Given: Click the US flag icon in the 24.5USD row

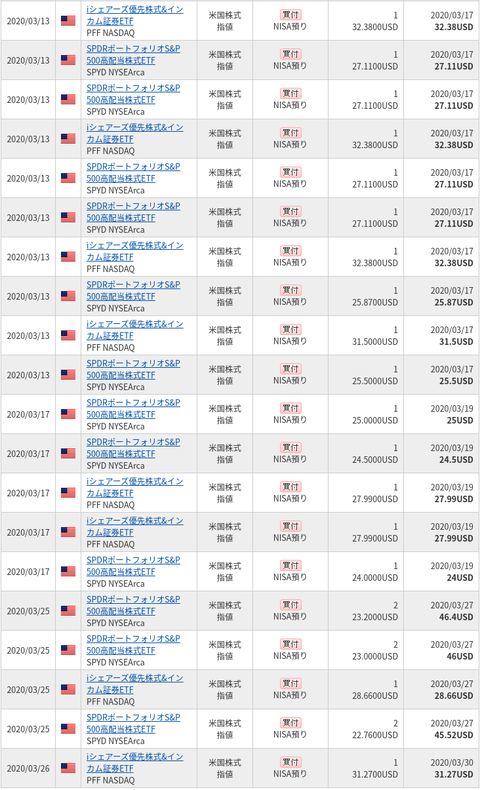Looking at the screenshot, I should pyautogui.click(x=68, y=453).
